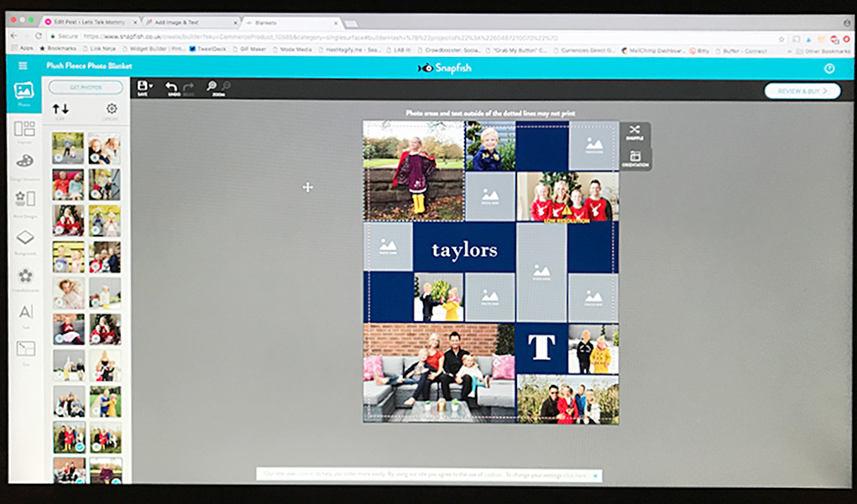Click the Snapfish logo
This screenshot has width=857, height=504.
pos(444,68)
